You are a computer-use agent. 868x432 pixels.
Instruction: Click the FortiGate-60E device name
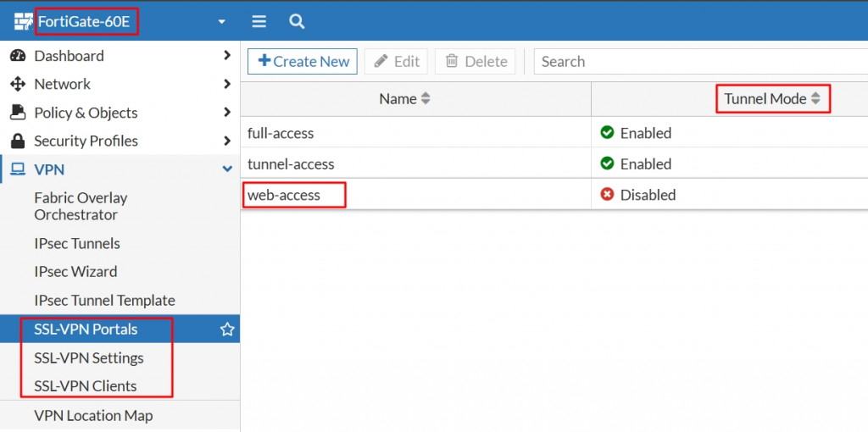[x=84, y=22]
